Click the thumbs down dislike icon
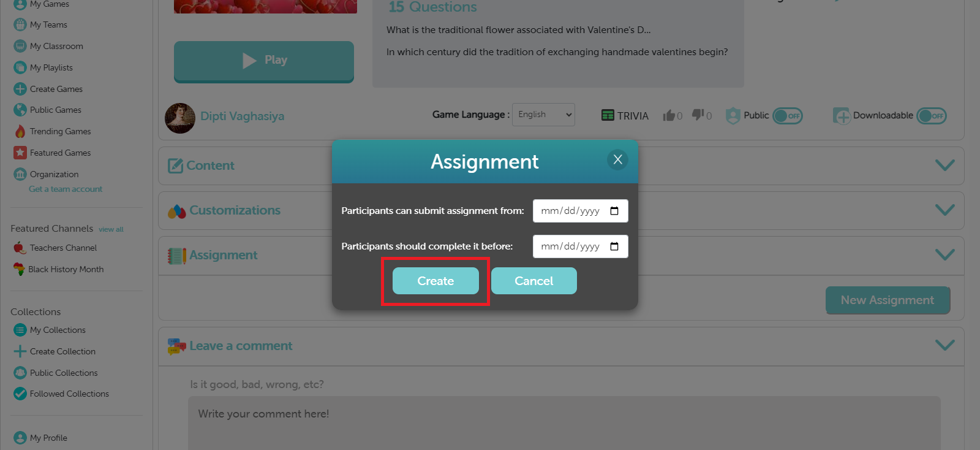 [698, 115]
